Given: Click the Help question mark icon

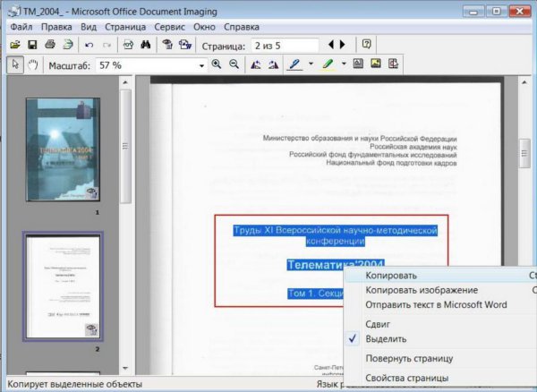Looking at the screenshot, I should point(366,44).
